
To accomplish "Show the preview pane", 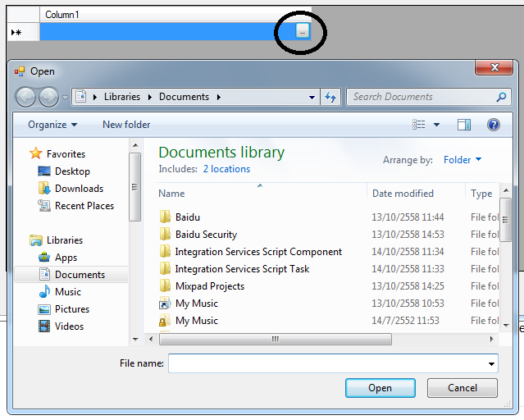I will point(464,125).
